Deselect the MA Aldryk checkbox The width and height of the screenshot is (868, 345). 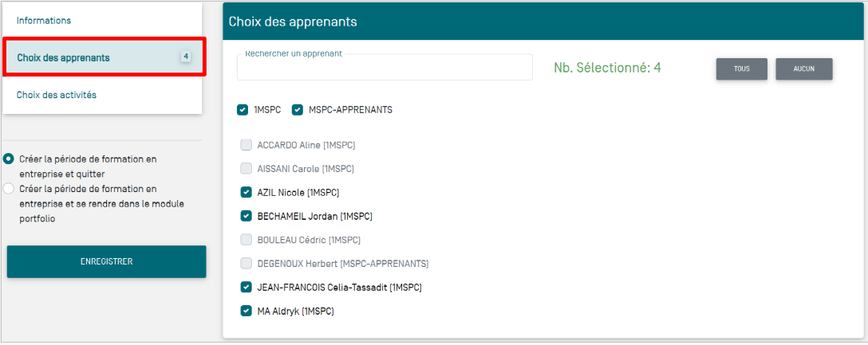coord(247,311)
